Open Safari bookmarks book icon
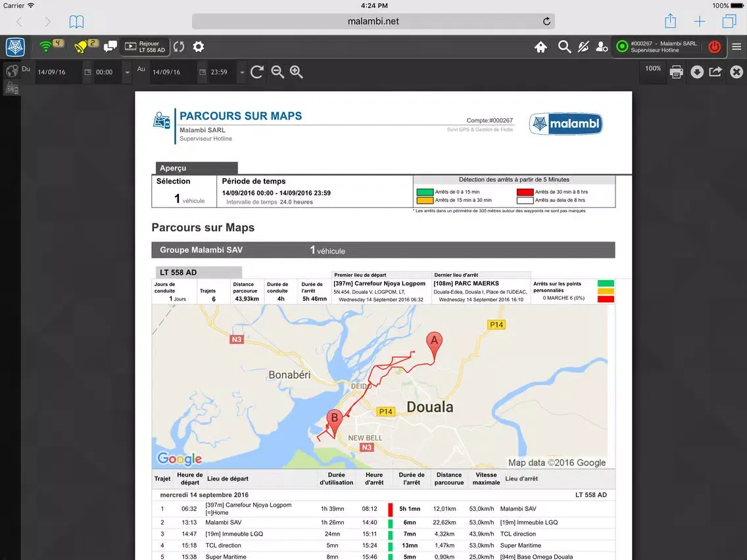The height and width of the screenshot is (560, 747). coord(76,22)
